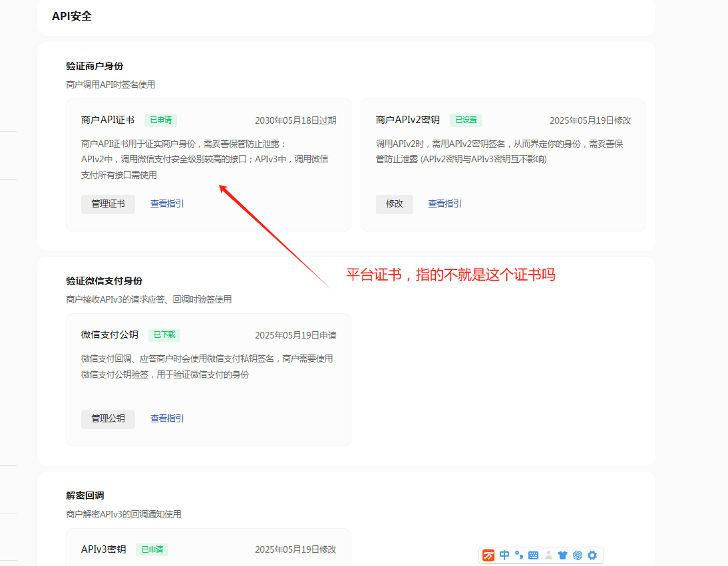The width and height of the screenshot is (728, 566).
Task: Click the 微信支付公钥 card title
Action: pyautogui.click(x=110, y=335)
